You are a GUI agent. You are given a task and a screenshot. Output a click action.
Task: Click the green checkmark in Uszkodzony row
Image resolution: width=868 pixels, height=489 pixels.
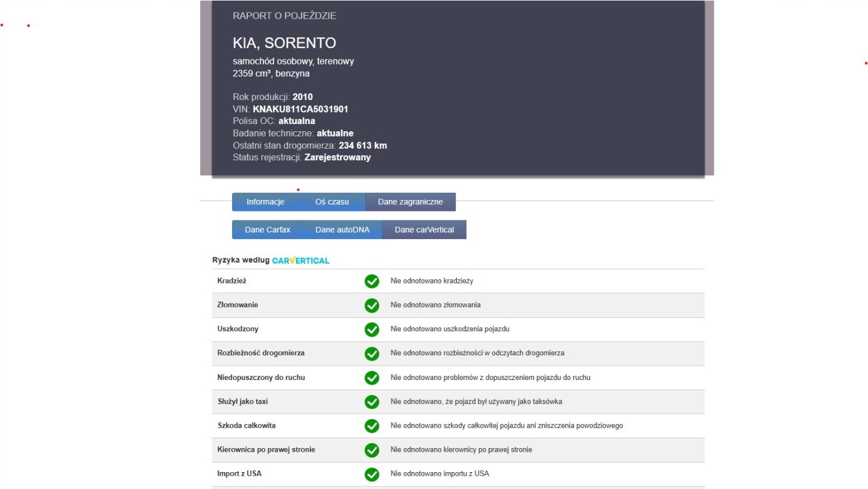tap(372, 329)
